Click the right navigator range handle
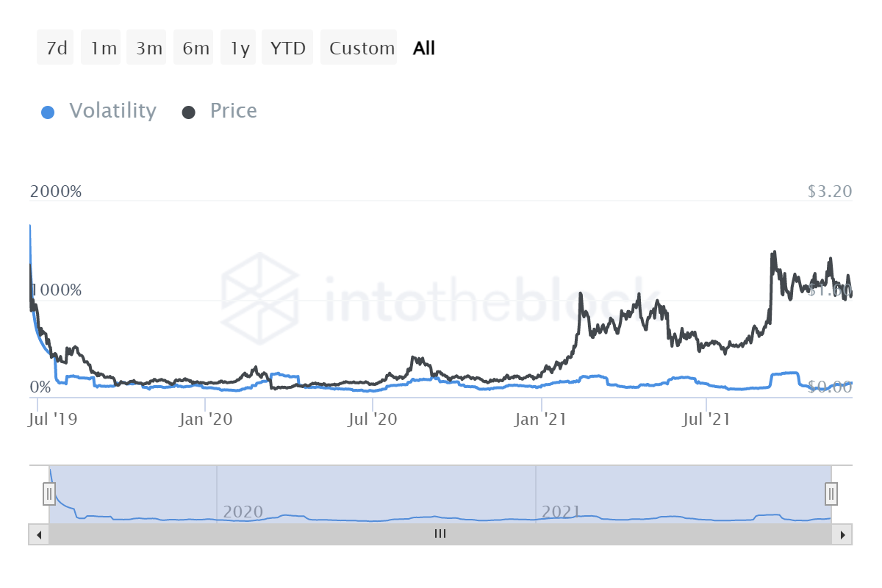Viewport: 882px width, 588px height. coord(831,492)
